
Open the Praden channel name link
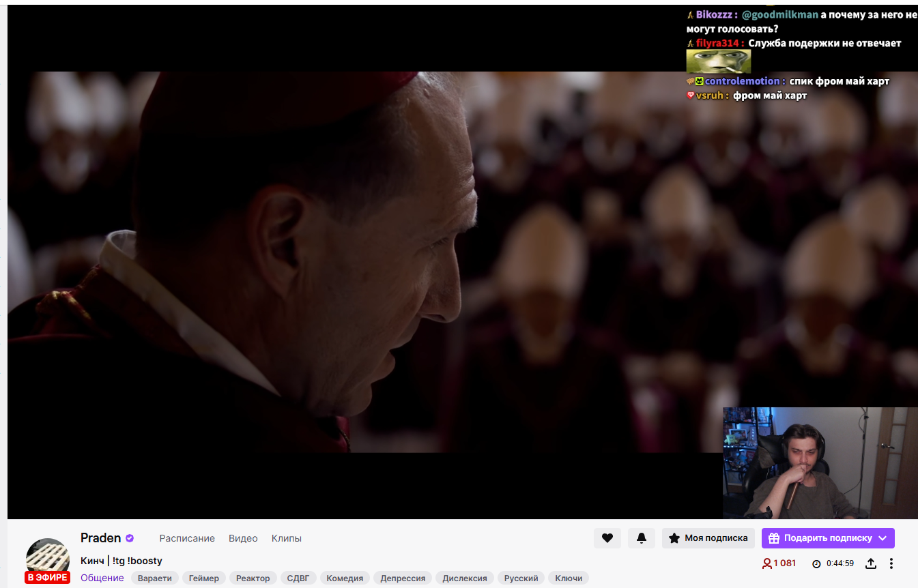click(101, 538)
